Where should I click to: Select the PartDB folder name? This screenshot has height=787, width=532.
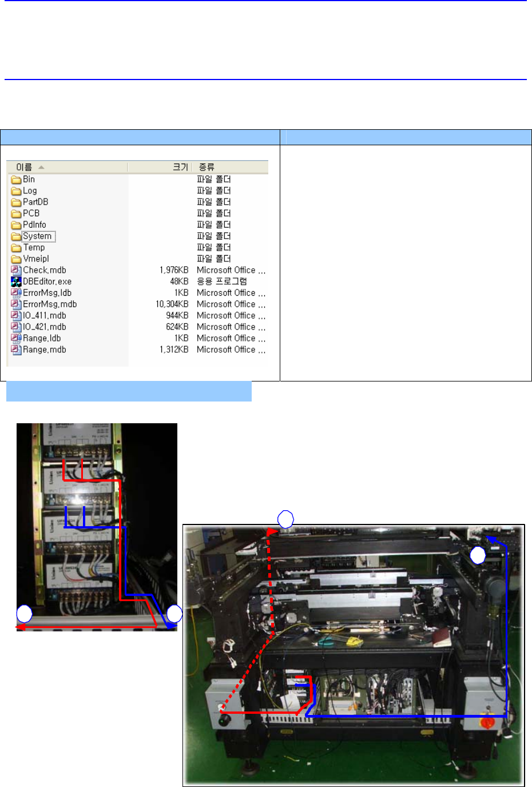(x=35, y=202)
